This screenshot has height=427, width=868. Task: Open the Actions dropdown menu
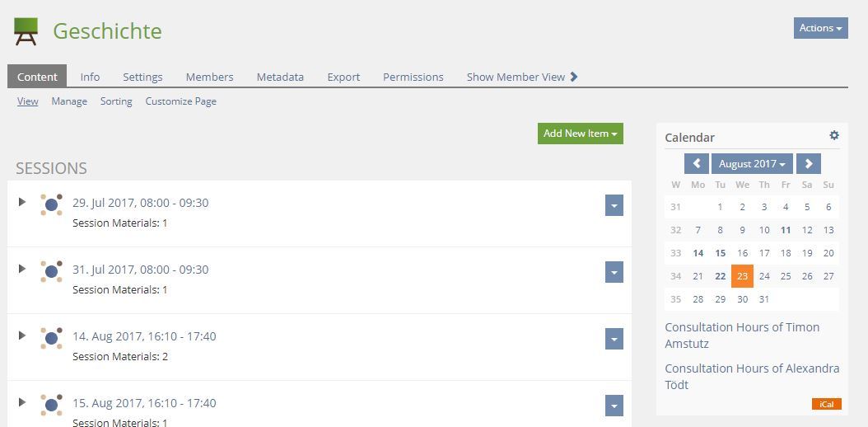point(820,28)
